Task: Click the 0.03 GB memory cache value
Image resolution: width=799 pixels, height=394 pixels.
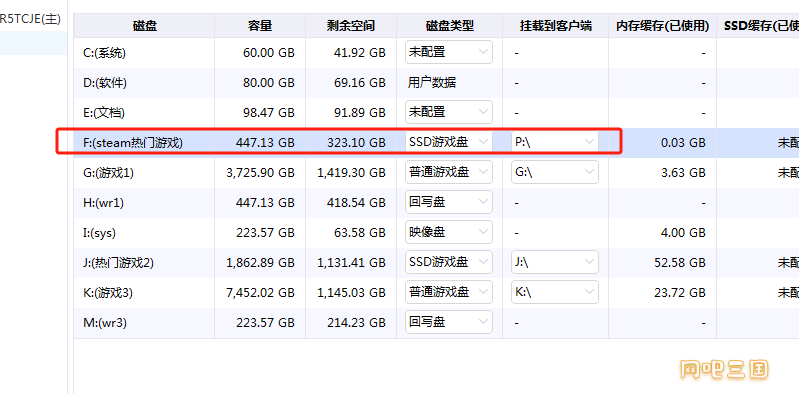Action: coord(683,143)
